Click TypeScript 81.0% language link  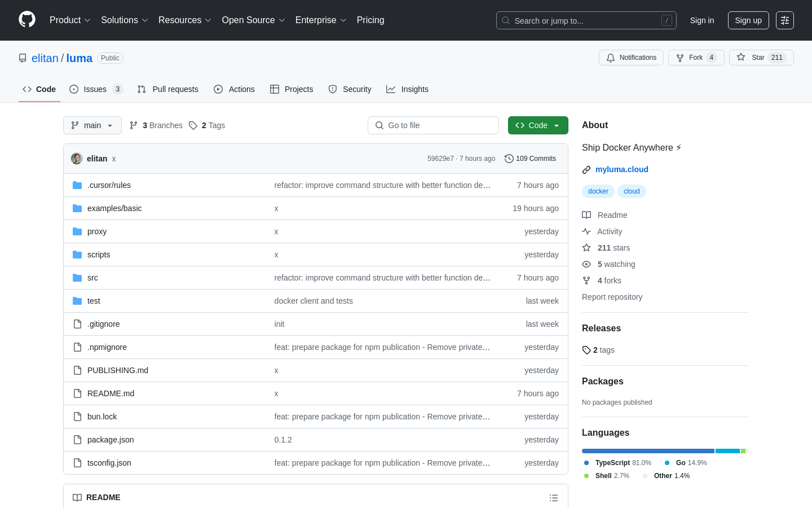[x=617, y=463]
